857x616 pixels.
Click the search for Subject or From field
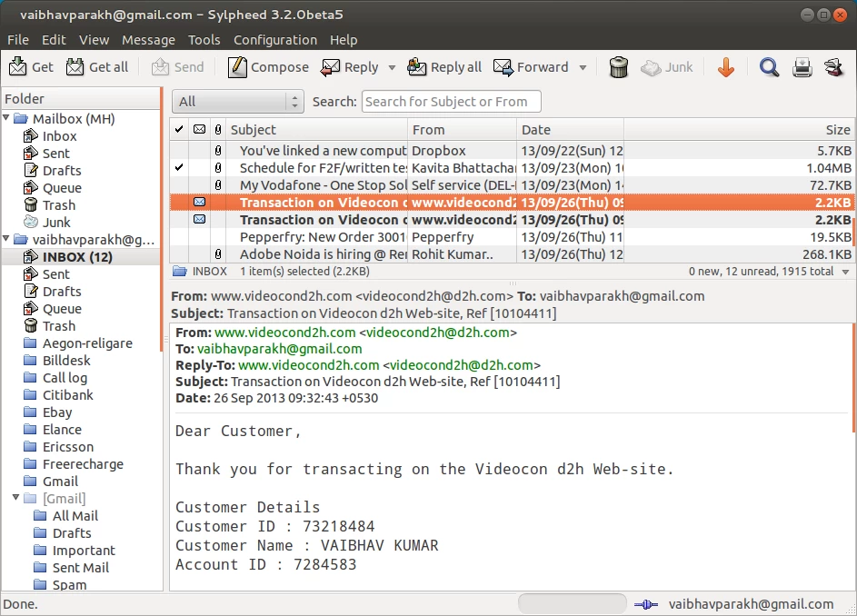(451, 102)
